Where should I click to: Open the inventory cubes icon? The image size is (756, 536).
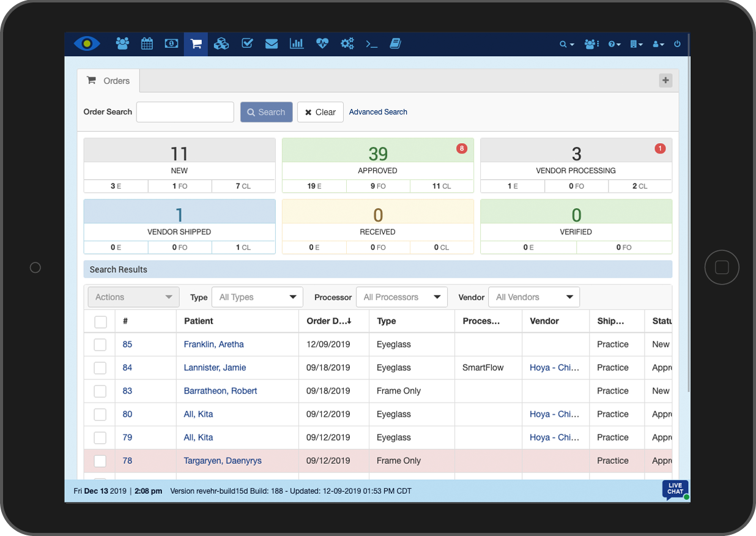point(221,43)
